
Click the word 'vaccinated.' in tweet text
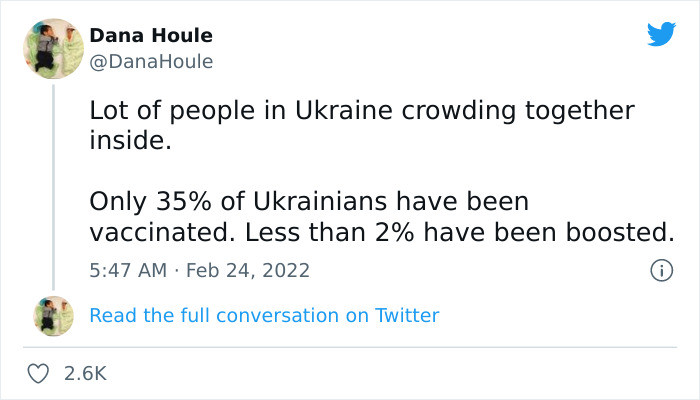(x=162, y=233)
